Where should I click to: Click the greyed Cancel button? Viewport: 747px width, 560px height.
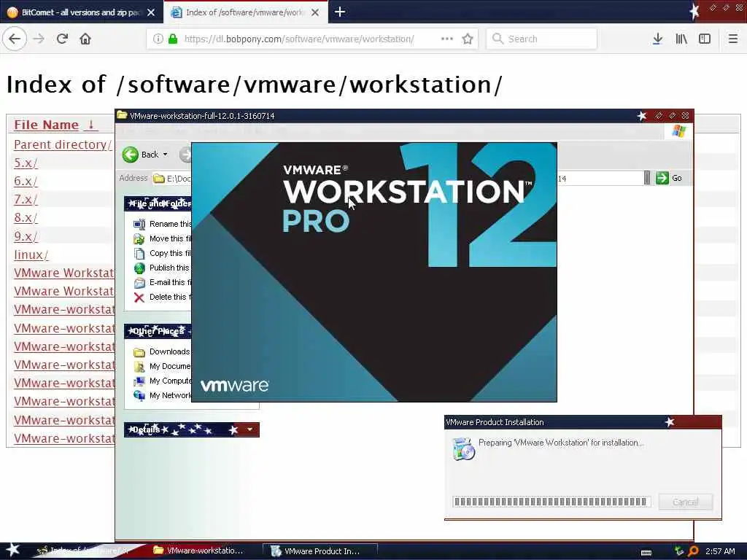pos(686,502)
